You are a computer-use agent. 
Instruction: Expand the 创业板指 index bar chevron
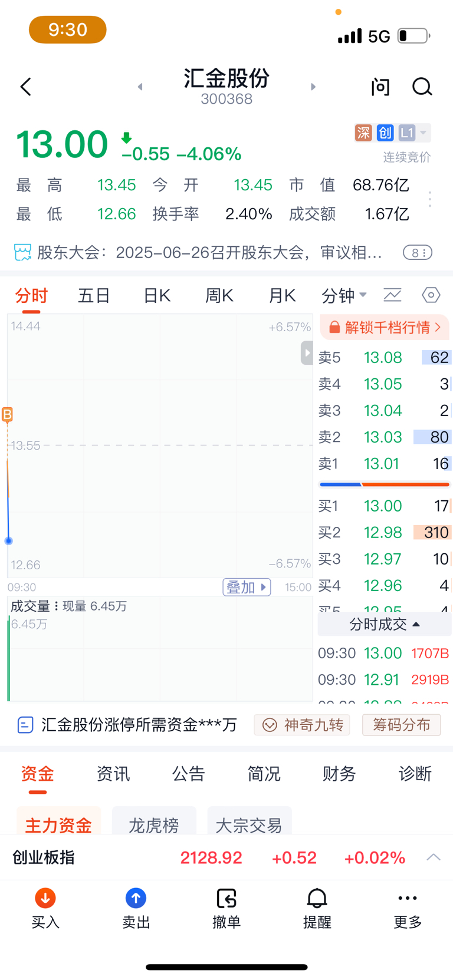(434, 857)
